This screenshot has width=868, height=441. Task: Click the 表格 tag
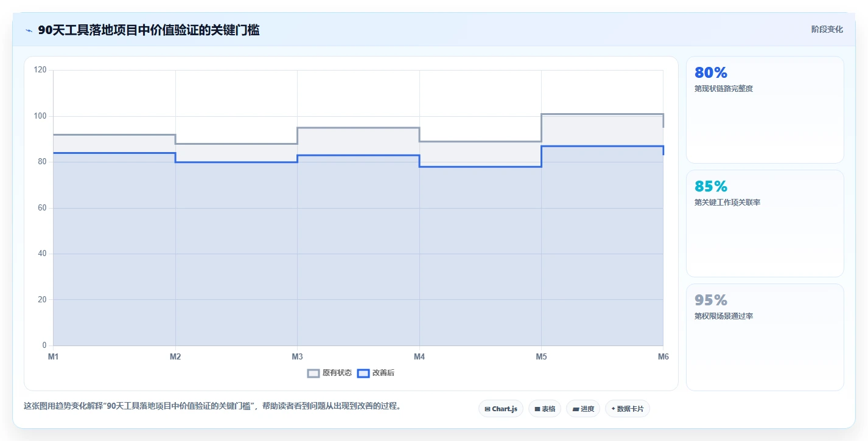point(545,409)
